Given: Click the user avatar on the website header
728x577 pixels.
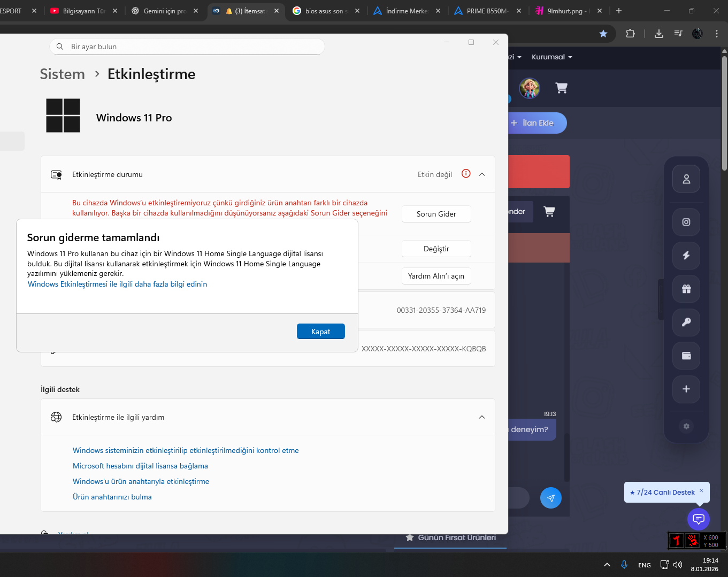Looking at the screenshot, I should [530, 88].
